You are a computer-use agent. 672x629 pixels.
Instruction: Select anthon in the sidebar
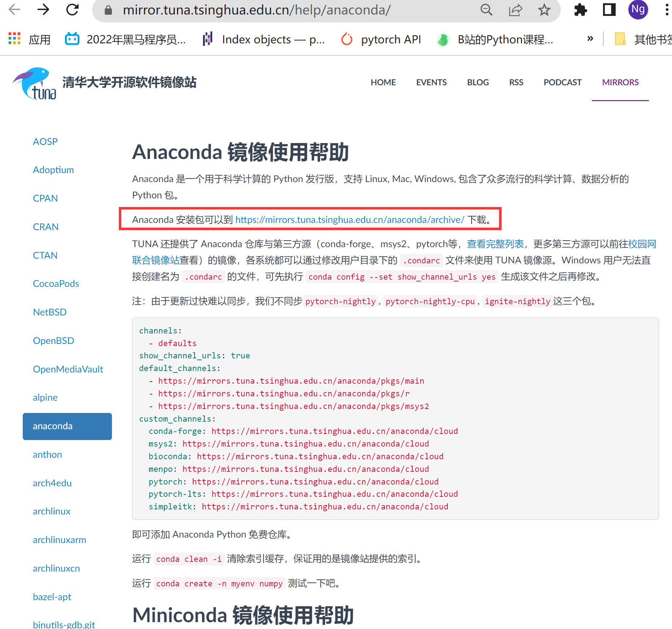[47, 454]
